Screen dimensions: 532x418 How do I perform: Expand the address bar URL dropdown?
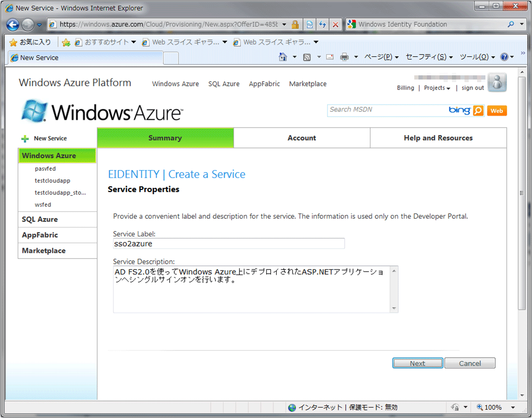click(284, 25)
